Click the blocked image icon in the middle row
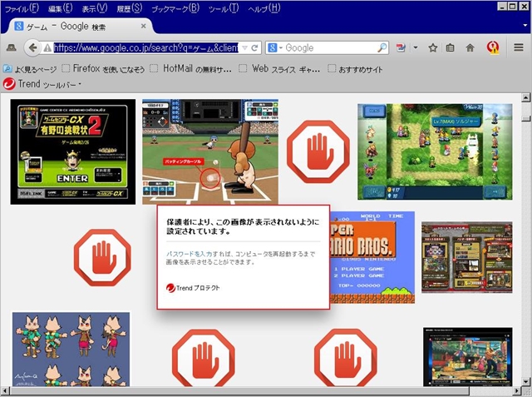 click(102, 257)
